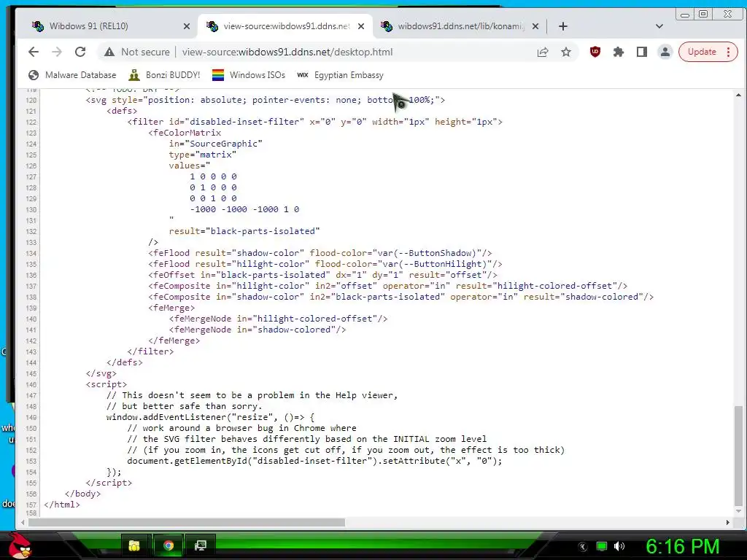Screen dimensions: 747x560
Task: Click the scroll right arrow of horizontal scrollbar
Action: click(x=727, y=522)
